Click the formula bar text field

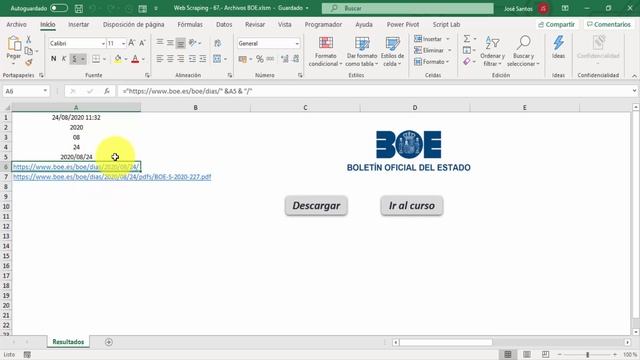[373, 91]
